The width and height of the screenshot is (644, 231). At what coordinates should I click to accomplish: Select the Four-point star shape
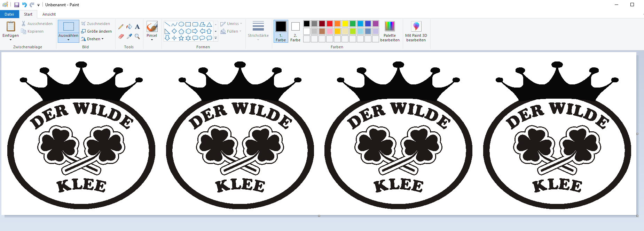pyautogui.click(x=174, y=38)
